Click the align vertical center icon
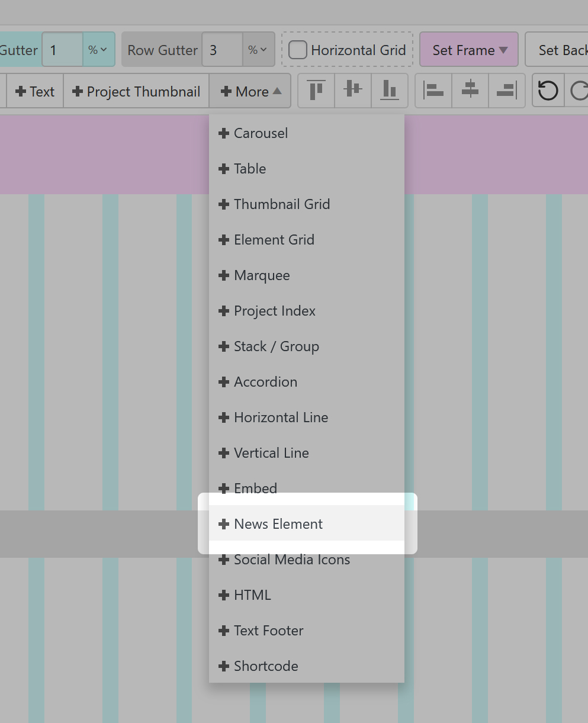Viewport: 588px width, 723px height. (353, 91)
